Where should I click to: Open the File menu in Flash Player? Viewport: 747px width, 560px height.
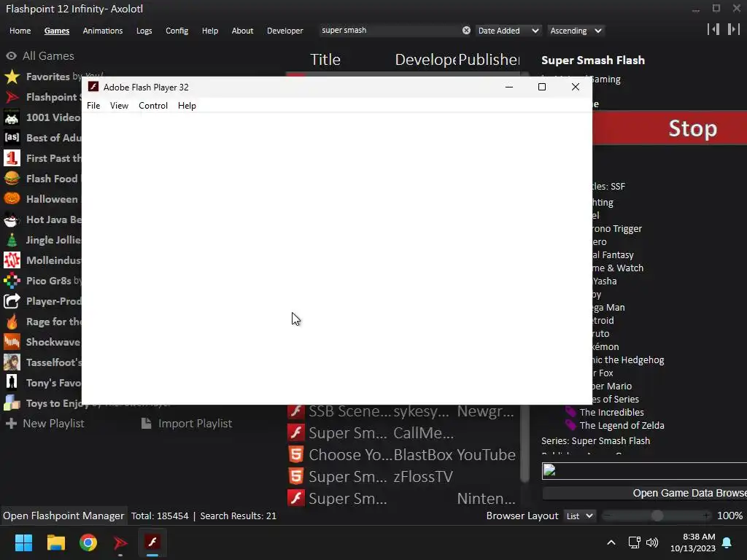click(93, 106)
